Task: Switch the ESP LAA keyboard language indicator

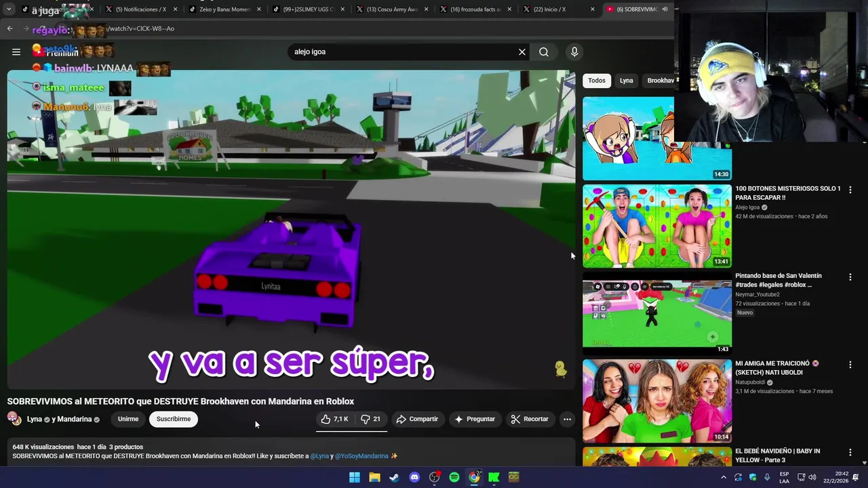Action: coord(784,477)
